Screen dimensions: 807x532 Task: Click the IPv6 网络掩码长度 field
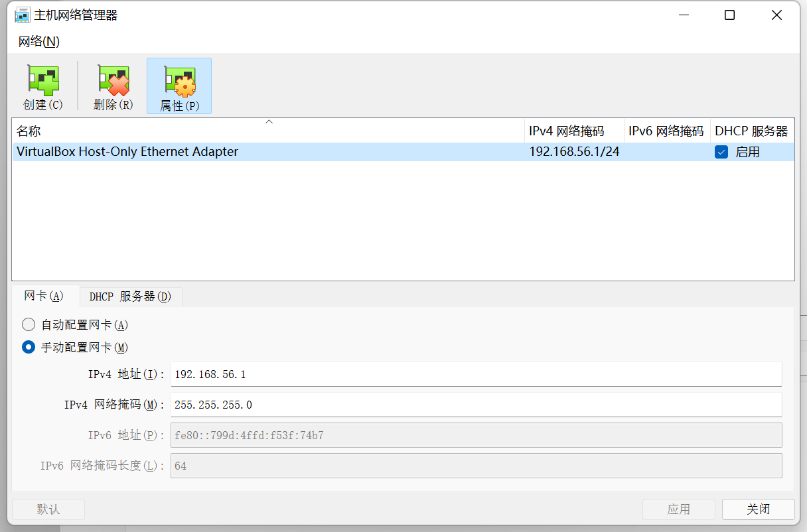coord(476,466)
